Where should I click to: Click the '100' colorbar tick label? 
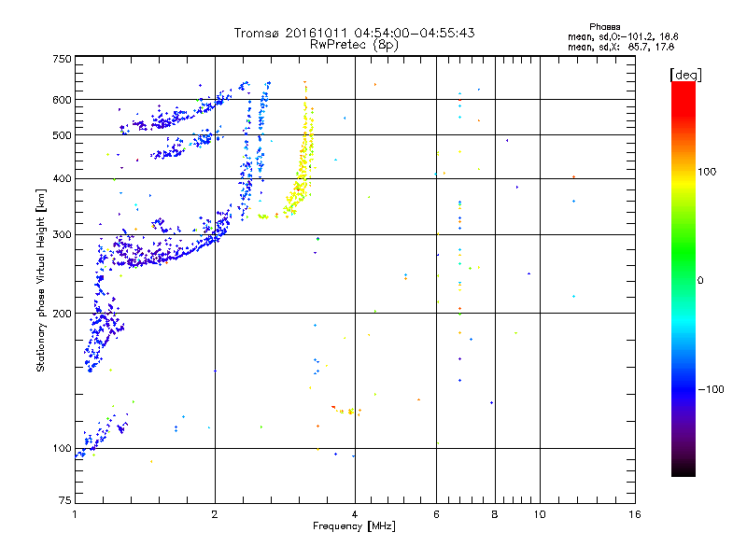click(x=707, y=172)
